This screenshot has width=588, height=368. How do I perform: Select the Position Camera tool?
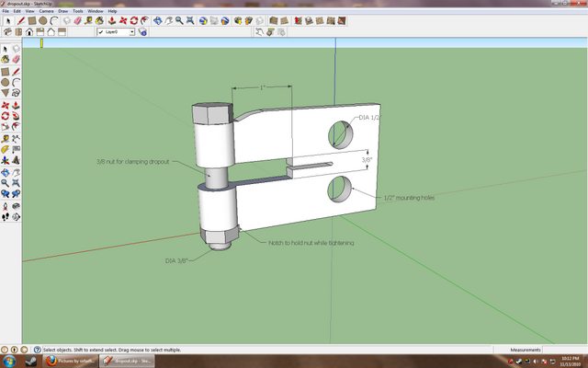point(6,206)
